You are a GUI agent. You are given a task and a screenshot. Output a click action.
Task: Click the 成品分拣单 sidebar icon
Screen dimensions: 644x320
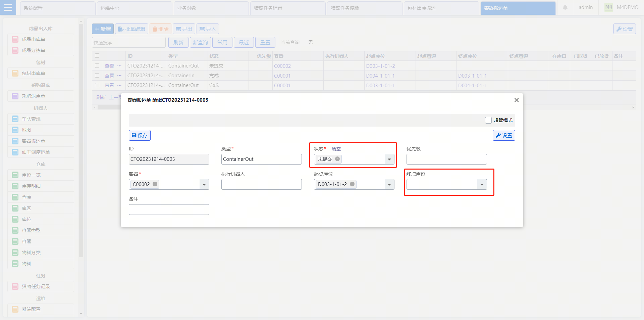(x=15, y=50)
